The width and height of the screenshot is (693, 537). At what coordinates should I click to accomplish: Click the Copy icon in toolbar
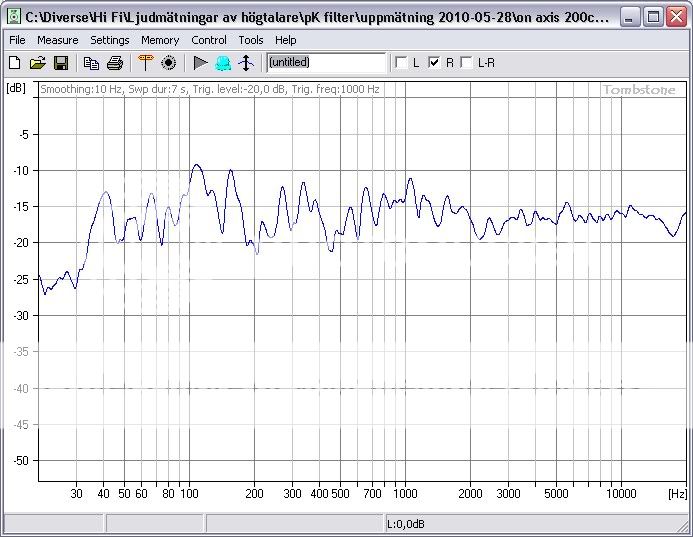pyautogui.click(x=92, y=63)
